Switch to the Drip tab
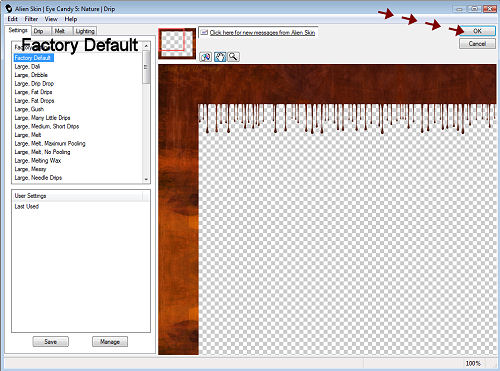This screenshot has width=500, height=371. [38, 31]
